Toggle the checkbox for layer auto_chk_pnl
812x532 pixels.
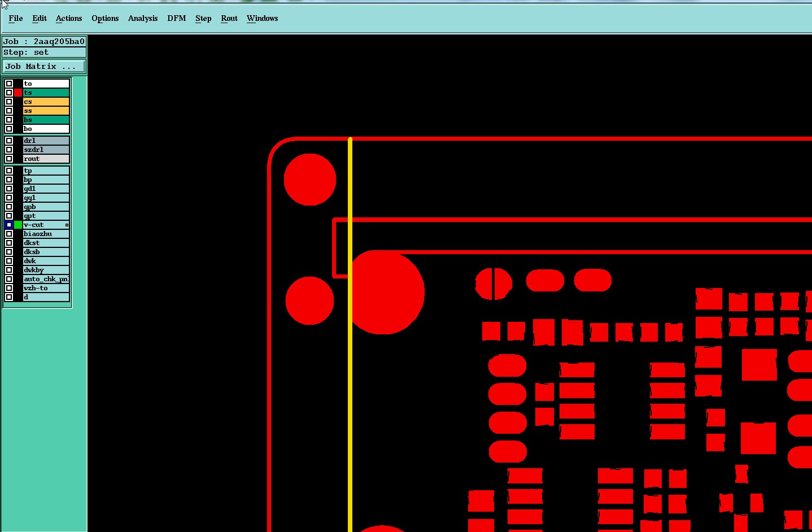9,279
